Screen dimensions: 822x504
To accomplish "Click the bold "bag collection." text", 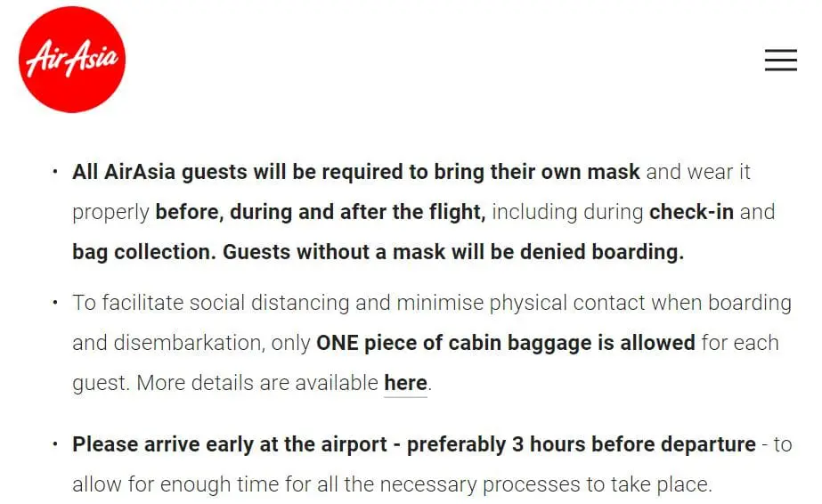I will (x=143, y=252).
